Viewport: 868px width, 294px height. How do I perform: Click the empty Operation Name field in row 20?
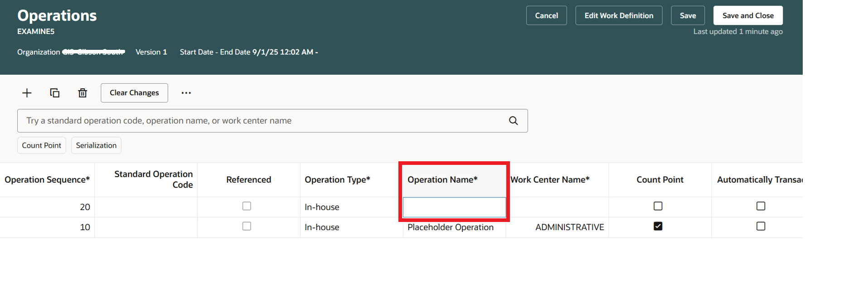(454, 207)
